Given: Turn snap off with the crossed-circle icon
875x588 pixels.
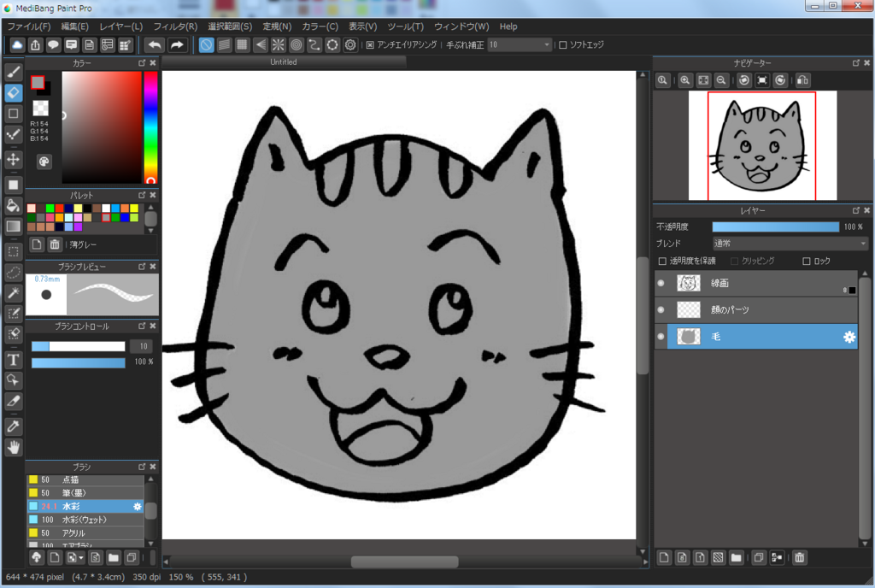Looking at the screenshot, I should point(207,44).
